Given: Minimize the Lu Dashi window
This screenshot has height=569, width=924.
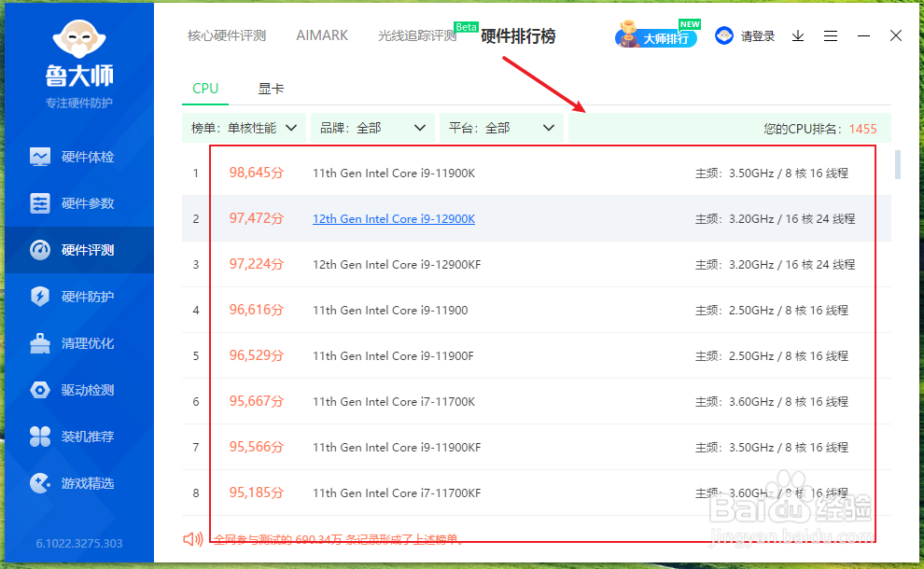Looking at the screenshot, I should click(864, 36).
